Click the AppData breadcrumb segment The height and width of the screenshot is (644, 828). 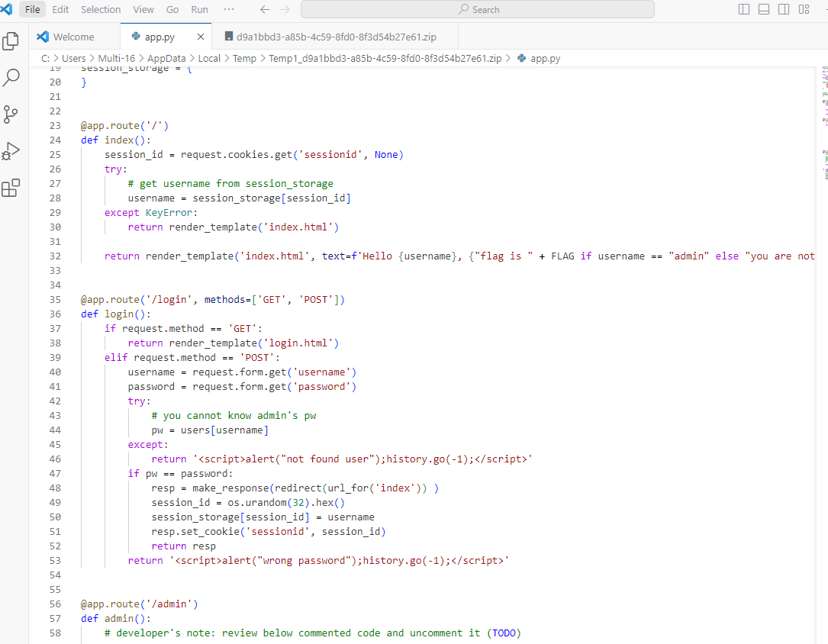(x=166, y=58)
